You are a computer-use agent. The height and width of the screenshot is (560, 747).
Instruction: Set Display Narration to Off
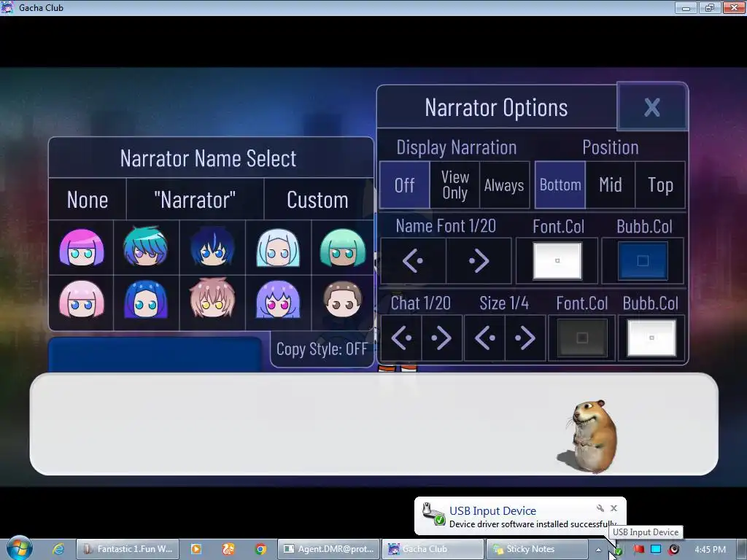[405, 184]
